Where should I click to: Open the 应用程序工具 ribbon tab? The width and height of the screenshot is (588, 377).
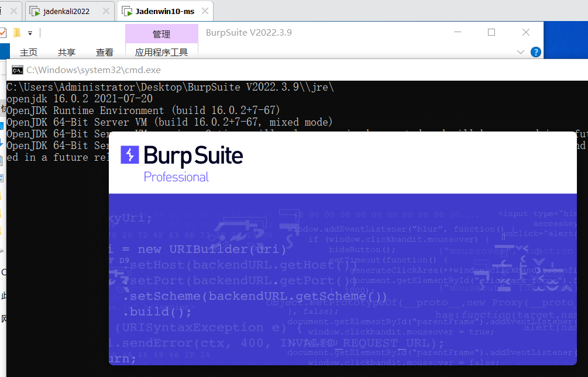click(x=161, y=52)
